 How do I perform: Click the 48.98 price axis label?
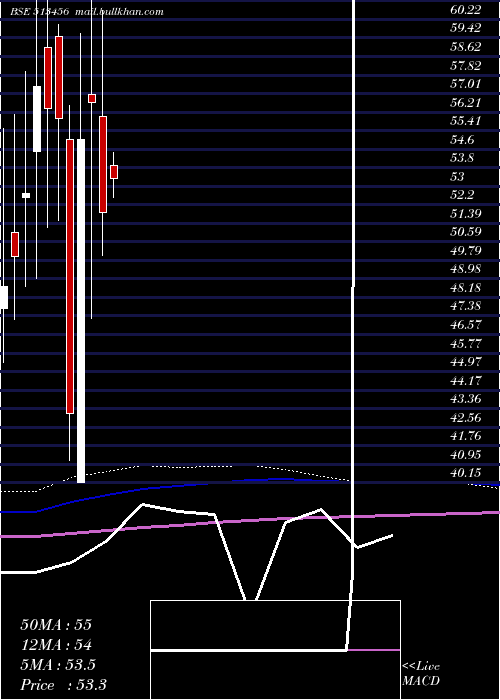tap(466, 269)
